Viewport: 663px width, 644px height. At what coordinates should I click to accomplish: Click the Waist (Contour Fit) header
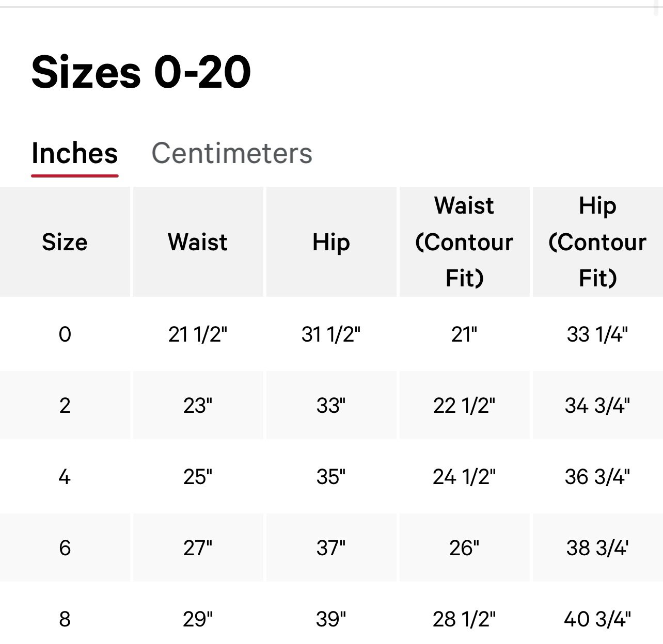click(x=464, y=242)
